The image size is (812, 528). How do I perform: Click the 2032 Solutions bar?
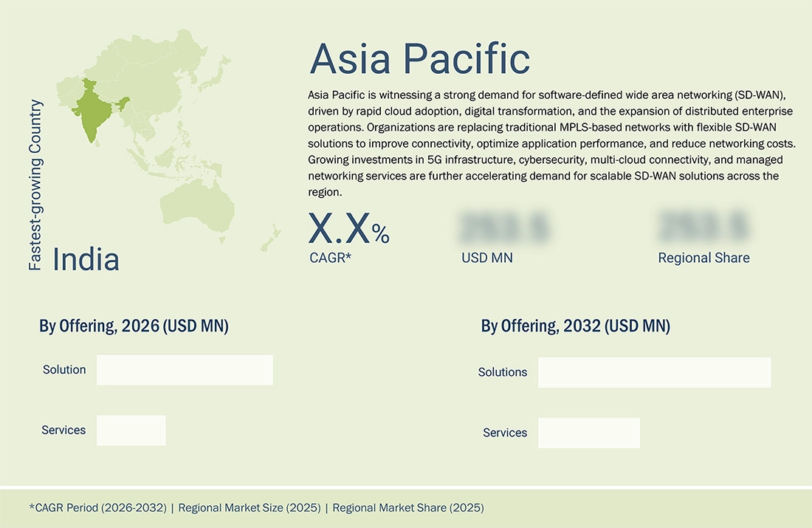pos(655,372)
